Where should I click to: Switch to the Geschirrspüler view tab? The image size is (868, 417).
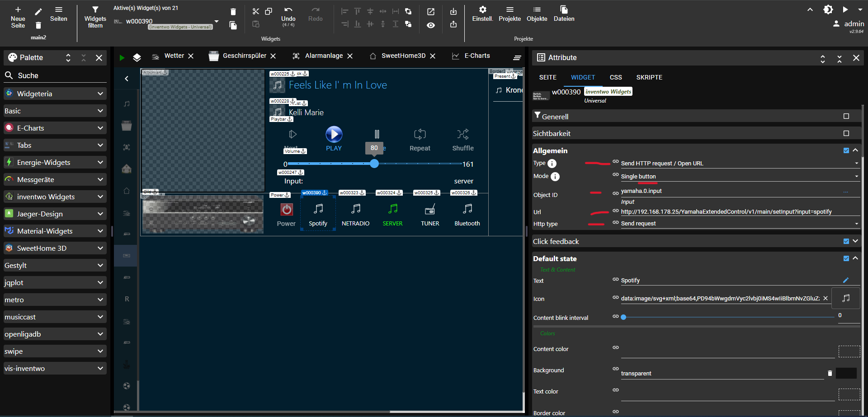(244, 56)
